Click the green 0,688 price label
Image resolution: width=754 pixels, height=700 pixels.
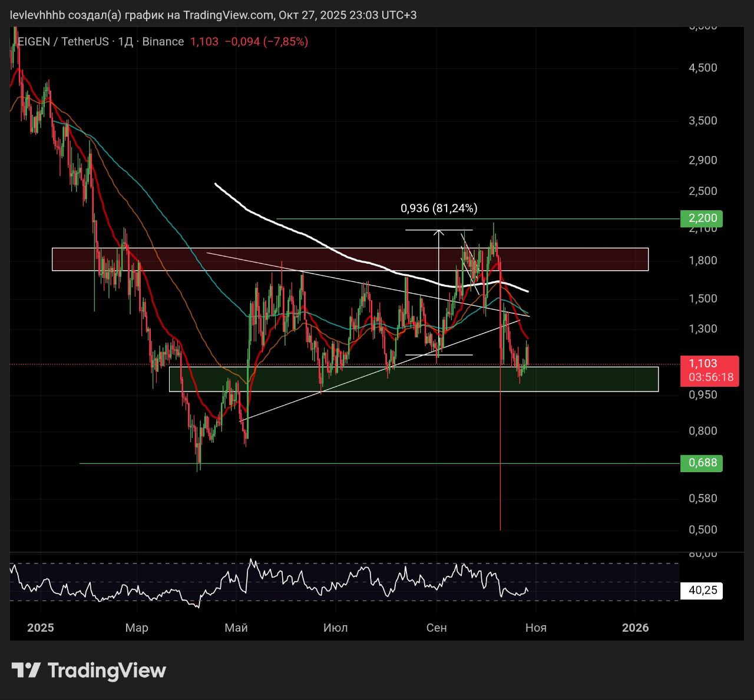click(701, 463)
